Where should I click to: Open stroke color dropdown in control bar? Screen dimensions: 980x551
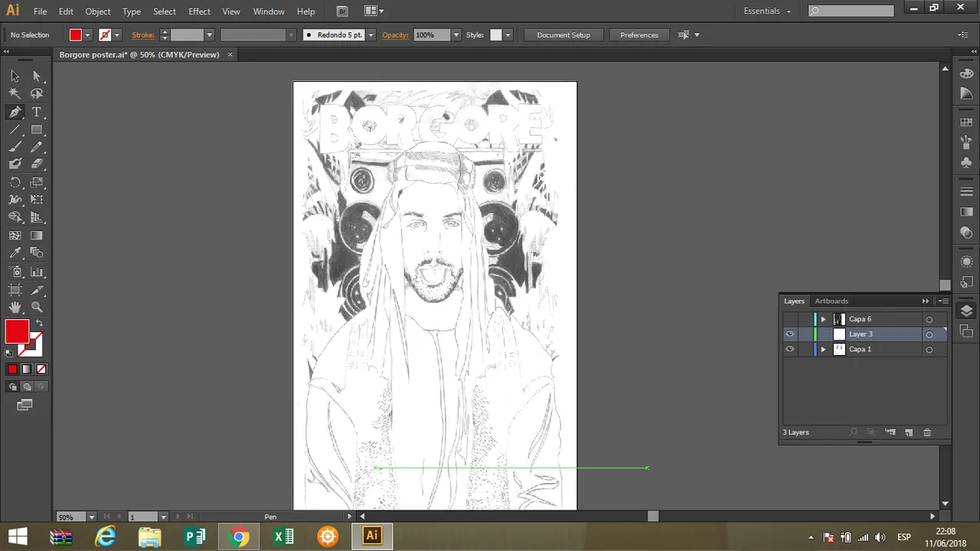(x=117, y=35)
